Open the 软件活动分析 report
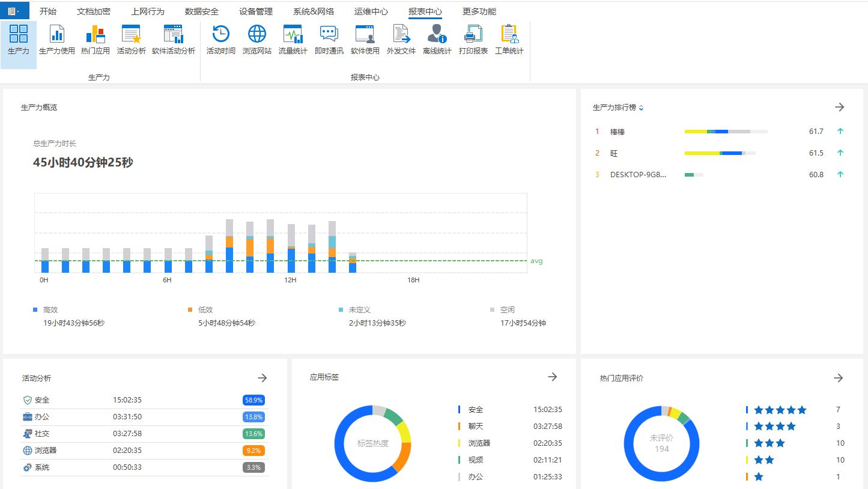Image resolution: width=868 pixels, height=489 pixels. tap(174, 41)
